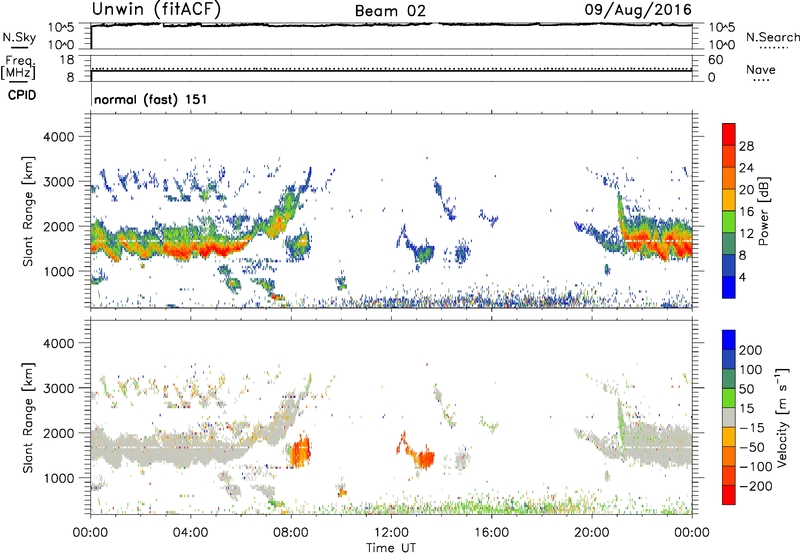The width and height of the screenshot is (800, 554).
Task: Click the 'Unwin (fitACF)' title text
Action: (156, 9)
